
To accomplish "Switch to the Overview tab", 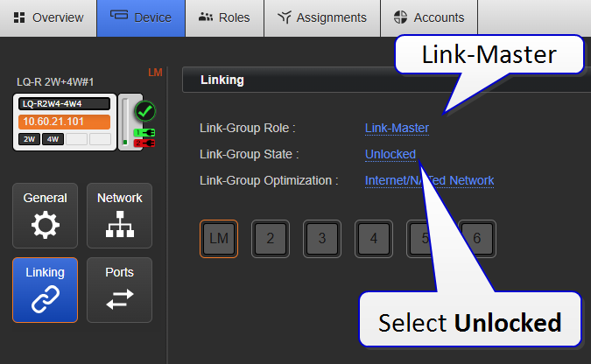I will tap(48, 17).
